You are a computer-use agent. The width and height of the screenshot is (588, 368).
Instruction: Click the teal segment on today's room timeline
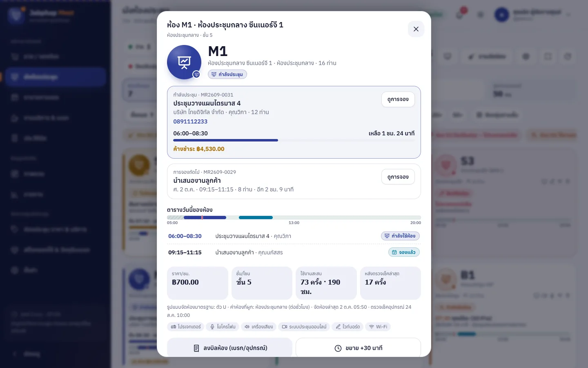(x=256, y=218)
